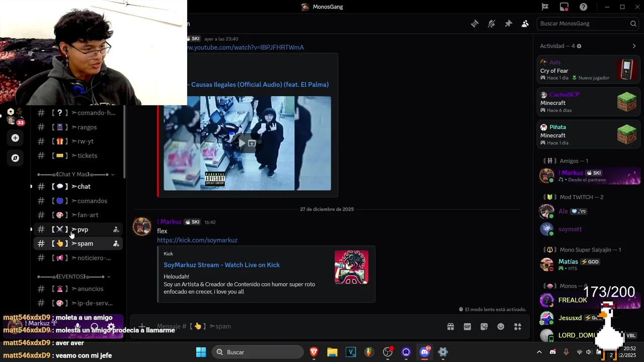This screenshot has height=362, width=644.
Task: Show hidden system tray icons
Action: coord(539,352)
